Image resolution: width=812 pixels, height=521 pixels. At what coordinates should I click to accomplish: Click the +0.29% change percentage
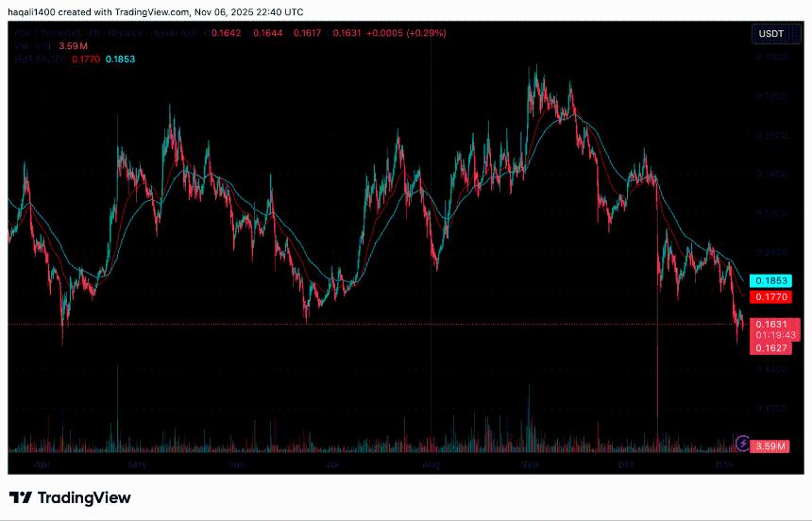[x=426, y=33]
